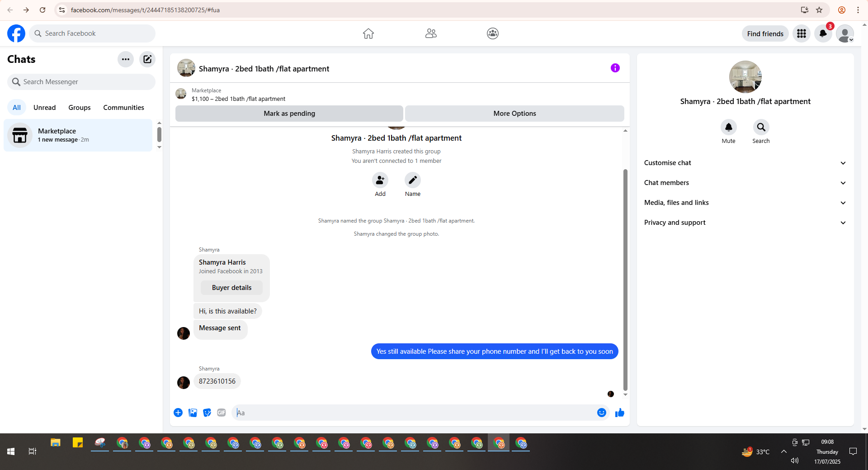The image size is (868, 470).
Task: Expand the Customise chat section
Action: pos(745,163)
